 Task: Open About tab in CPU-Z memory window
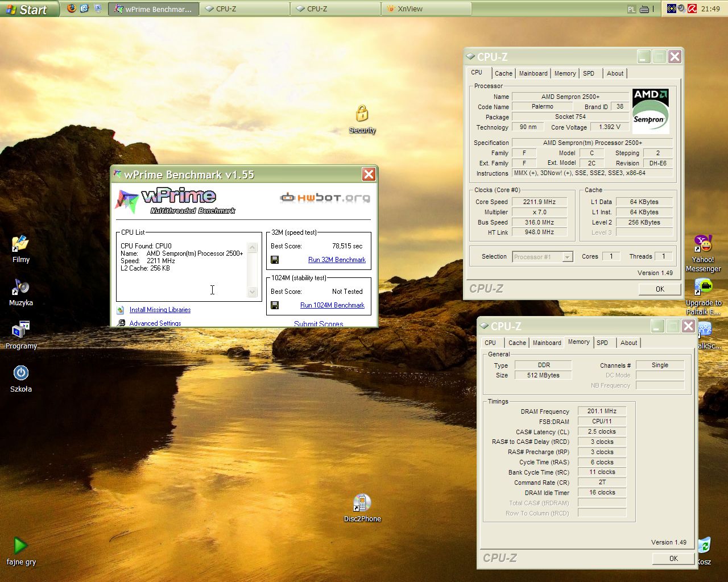[628, 343]
